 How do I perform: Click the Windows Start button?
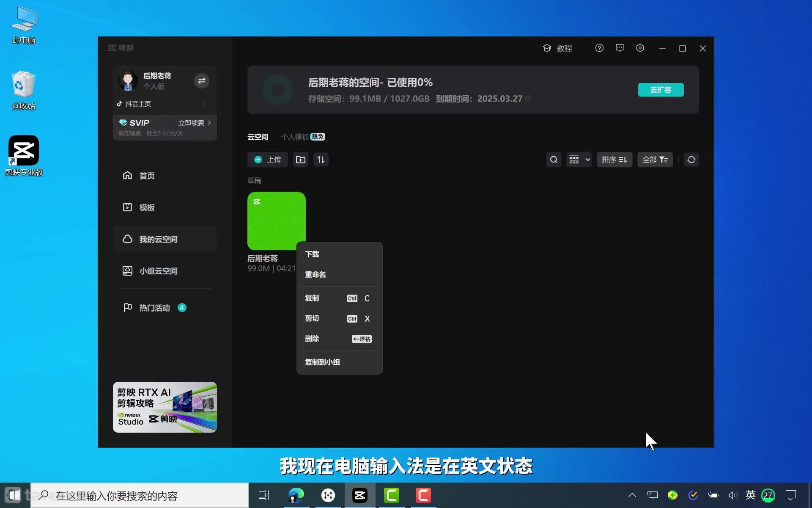pos(15,495)
